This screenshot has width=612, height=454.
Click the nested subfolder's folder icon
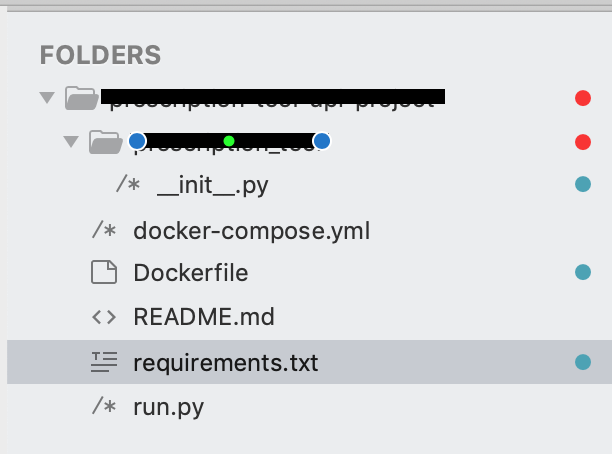point(105,142)
